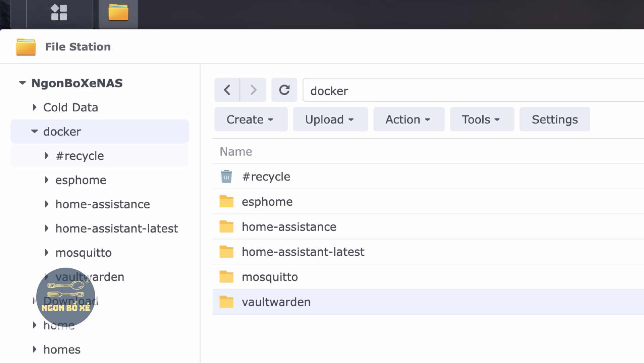Open the Upload dropdown menu
Image resolution: width=644 pixels, height=363 pixels.
point(330,119)
